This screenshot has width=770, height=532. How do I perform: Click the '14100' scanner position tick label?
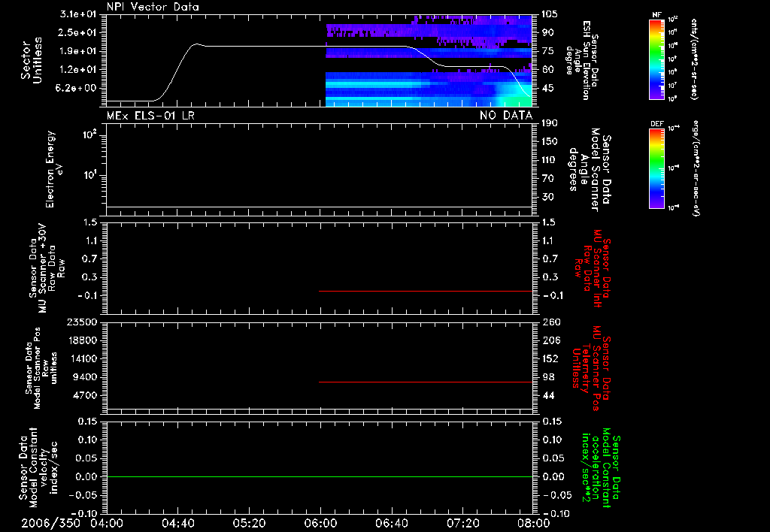point(82,358)
